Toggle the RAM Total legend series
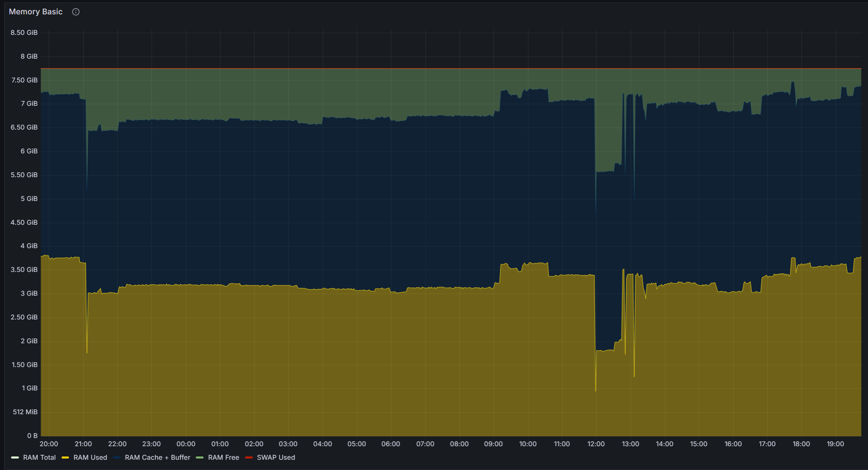 point(39,457)
